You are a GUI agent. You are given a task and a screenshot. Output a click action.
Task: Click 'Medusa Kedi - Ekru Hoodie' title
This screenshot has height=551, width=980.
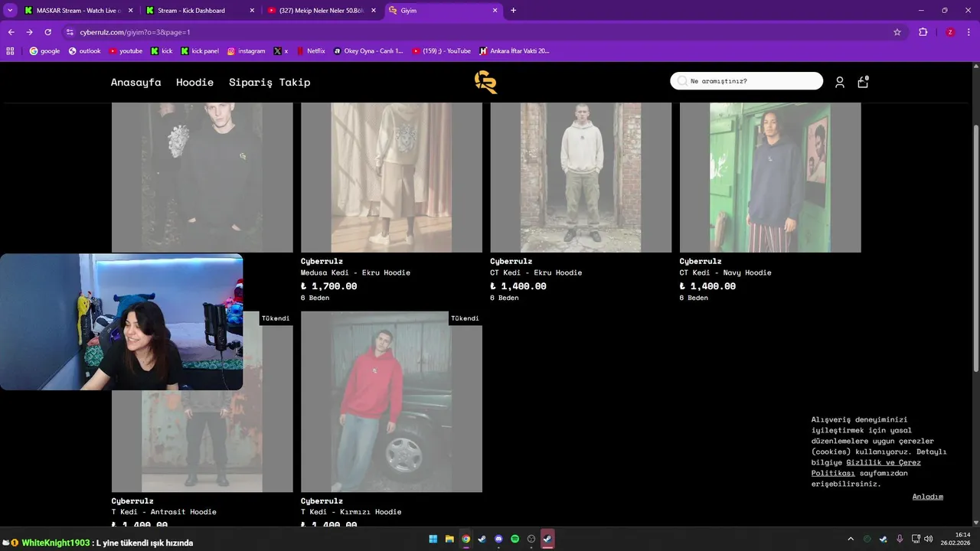[355, 272]
